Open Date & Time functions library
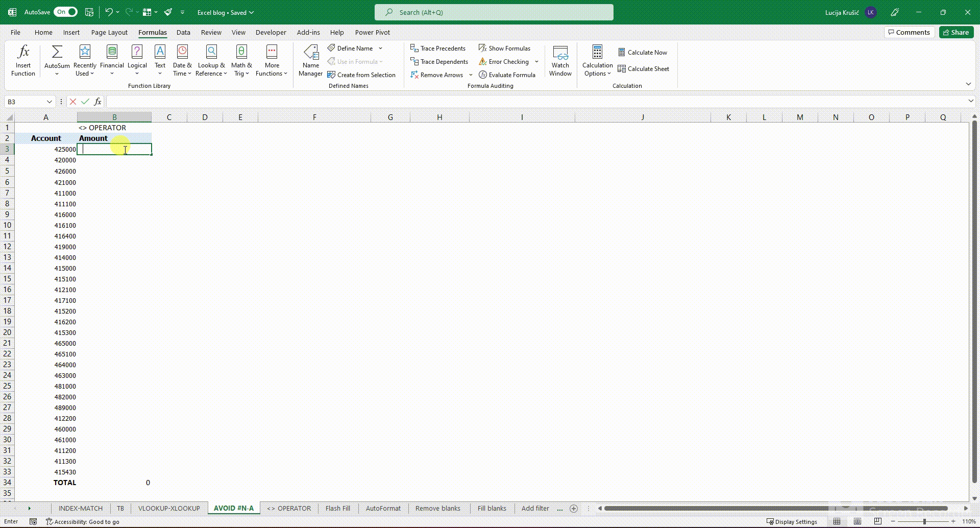Viewport: 980px width, 528px height. pos(182,60)
